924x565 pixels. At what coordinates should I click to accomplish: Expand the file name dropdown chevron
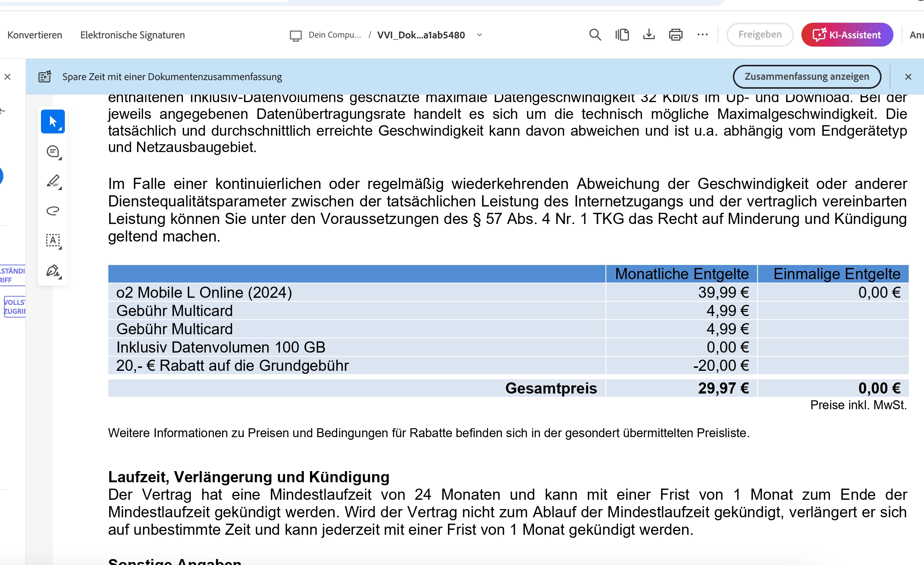[x=479, y=35]
